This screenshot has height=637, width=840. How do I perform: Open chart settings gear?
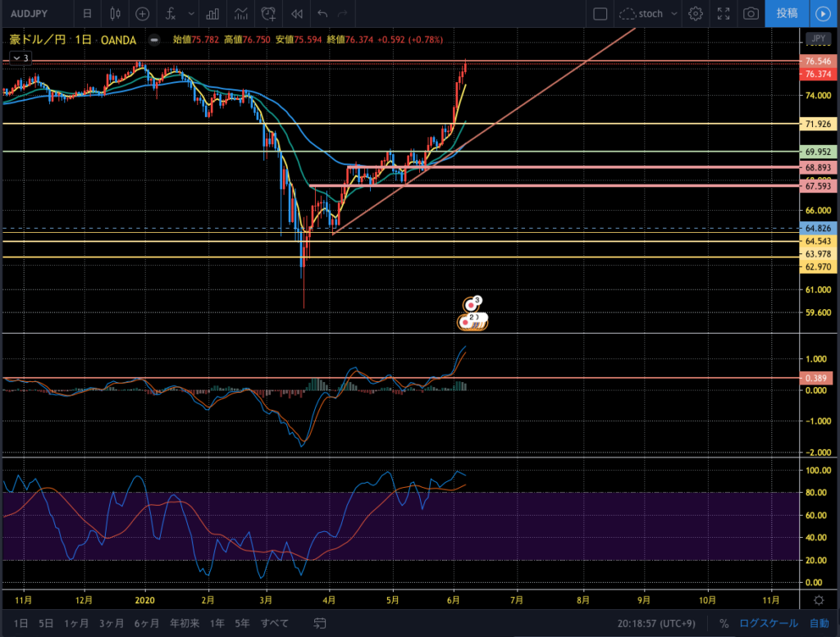pos(696,13)
